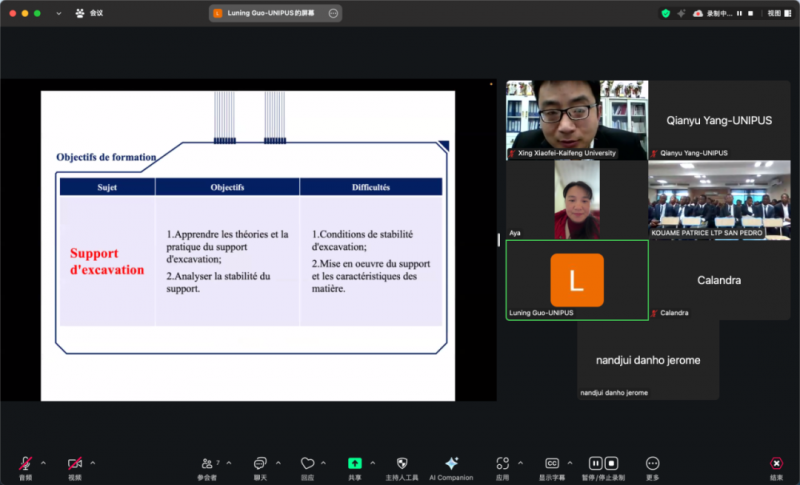The image size is (800, 485).
Task: Open the Reactions heart icon
Action: point(307,464)
